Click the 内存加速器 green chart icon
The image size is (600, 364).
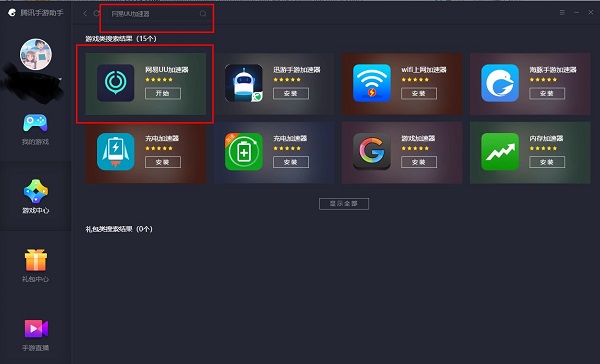click(x=500, y=152)
